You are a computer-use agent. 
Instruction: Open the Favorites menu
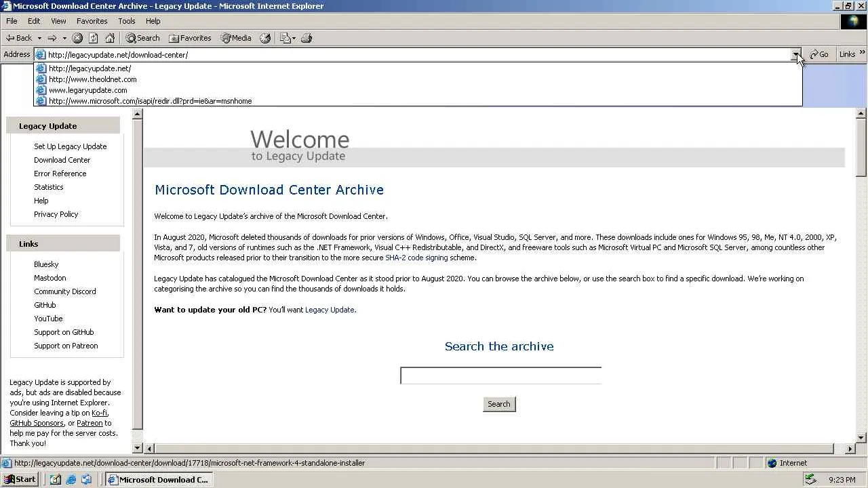92,21
